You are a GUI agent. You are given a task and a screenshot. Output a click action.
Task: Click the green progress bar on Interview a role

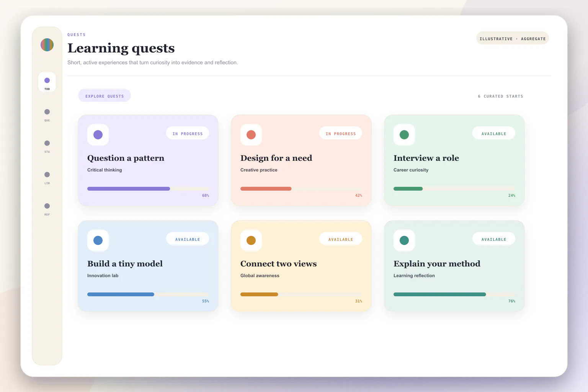(454, 189)
